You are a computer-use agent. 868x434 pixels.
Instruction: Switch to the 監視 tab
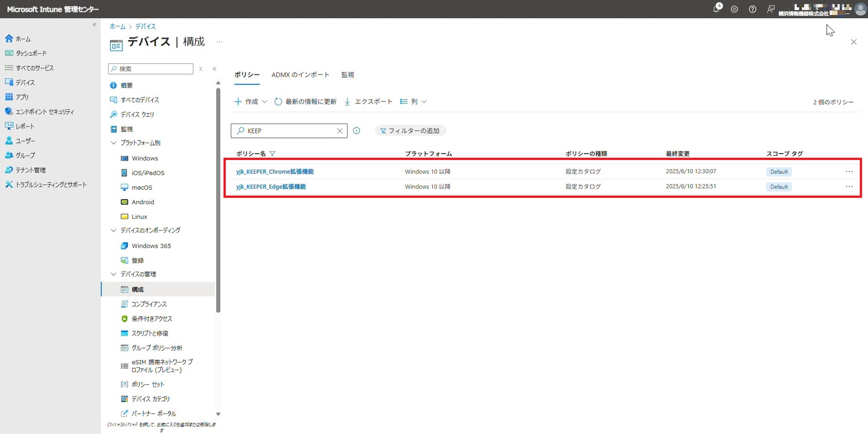coord(347,75)
